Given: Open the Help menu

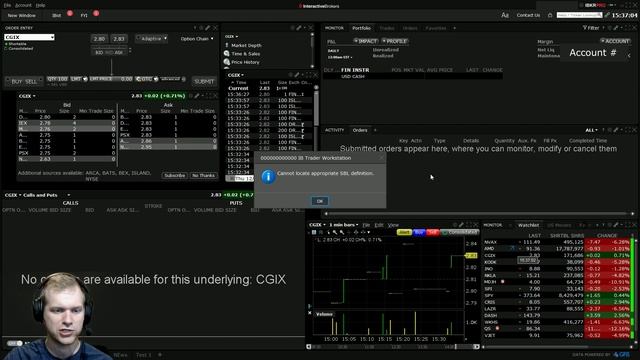Looking at the screenshot, I should pos(40,5).
